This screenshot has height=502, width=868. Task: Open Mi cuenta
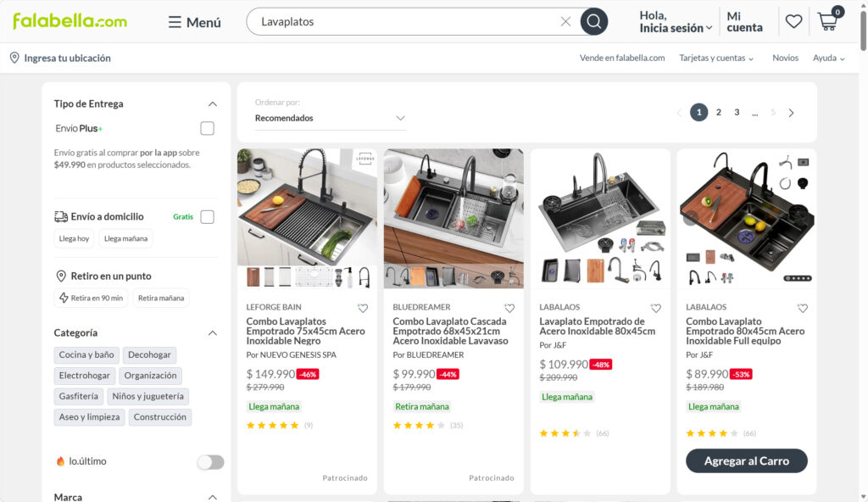click(x=744, y=21)
